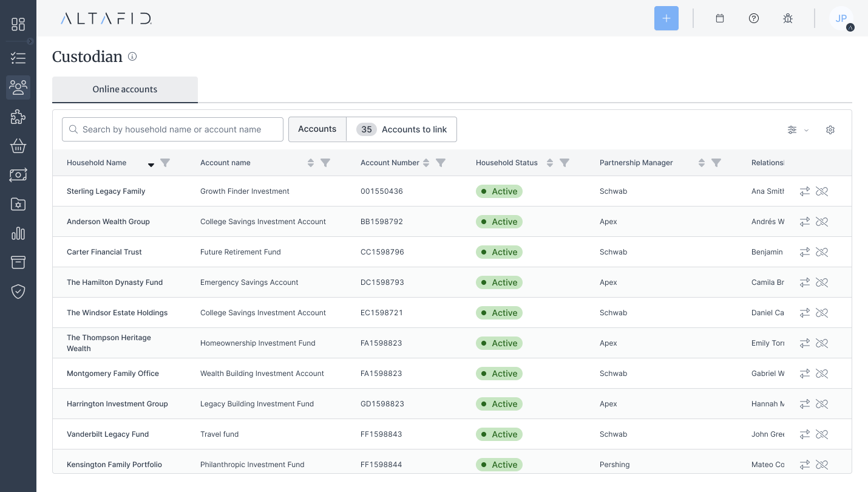Viewport: 868px width, 492px height.
Task: Open the bar chart reports icon
Action: 18,233
